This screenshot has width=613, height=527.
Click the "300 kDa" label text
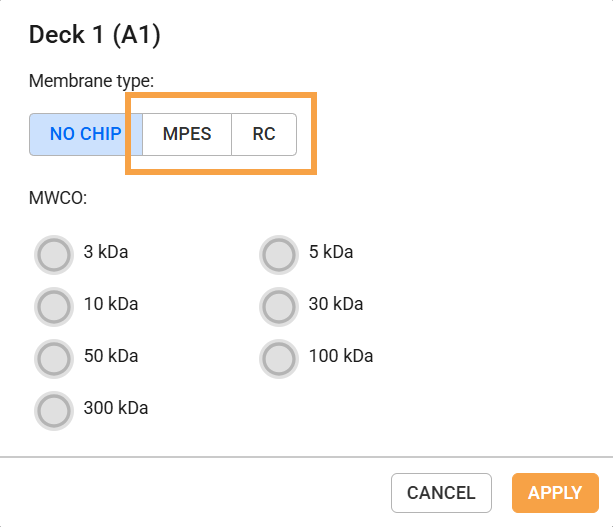point(116,408)
